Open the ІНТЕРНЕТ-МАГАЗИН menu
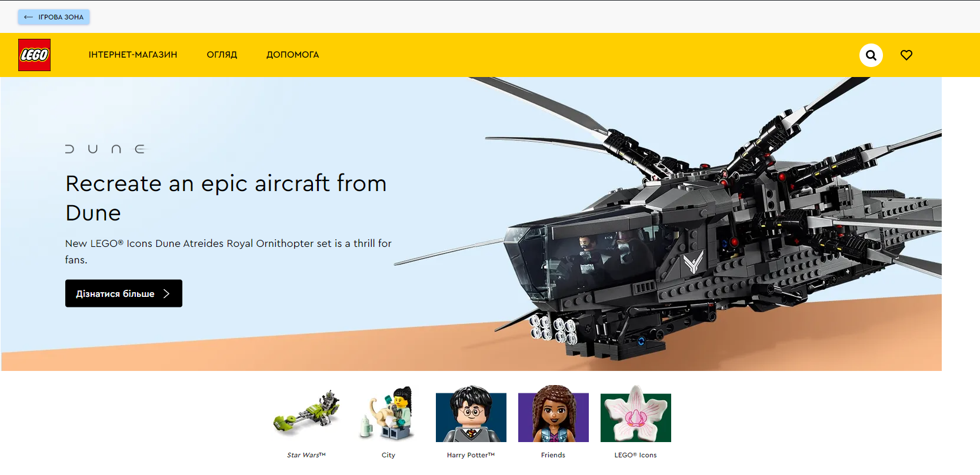This screenshot has width=980, height=475. click(132, 55)
